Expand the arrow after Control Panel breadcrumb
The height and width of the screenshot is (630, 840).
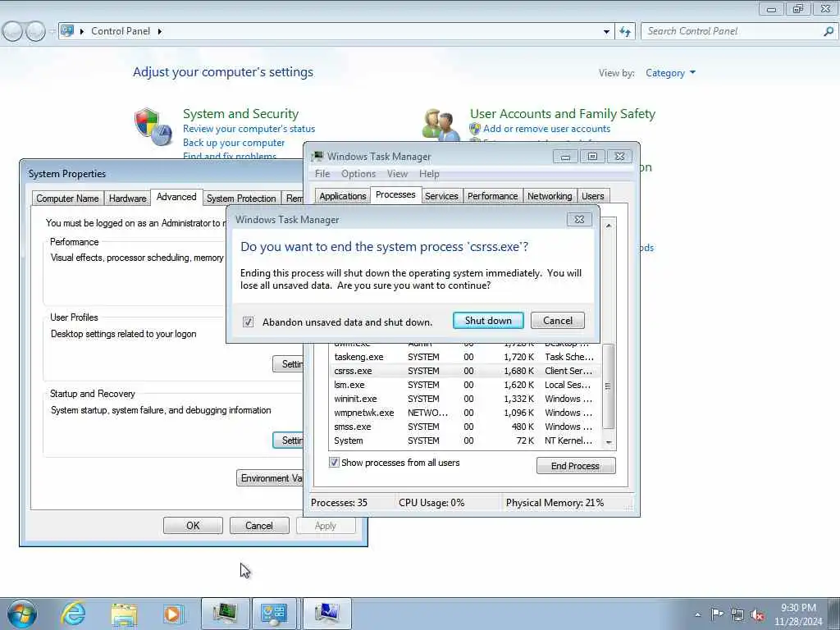tap(160, 31)
